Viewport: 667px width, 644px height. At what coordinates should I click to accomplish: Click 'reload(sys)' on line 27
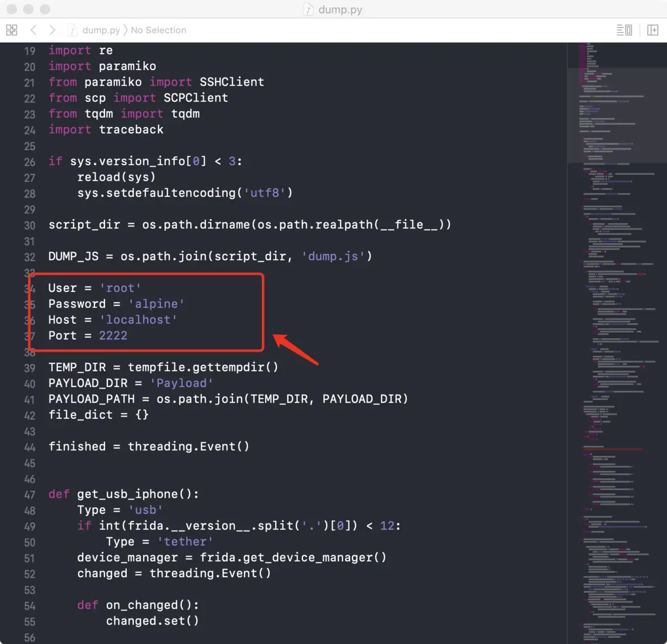click(x=117, y=177)
